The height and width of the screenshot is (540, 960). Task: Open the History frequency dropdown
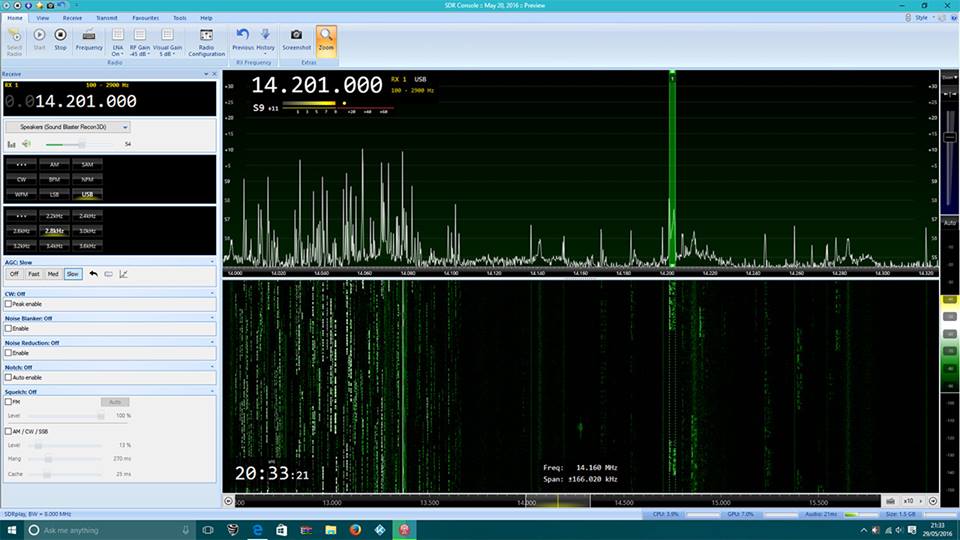click(x=265, y=40)
